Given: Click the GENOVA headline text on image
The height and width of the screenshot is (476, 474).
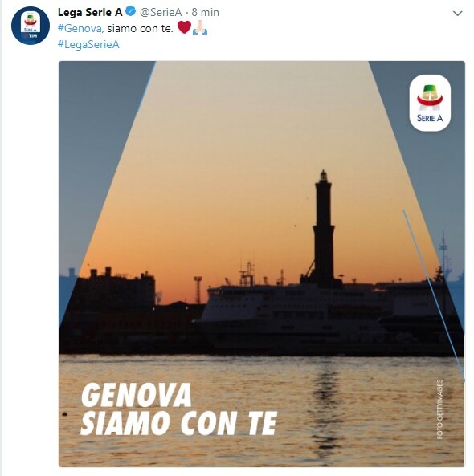Looking at the screenshot, I should [x=136, y=395].
